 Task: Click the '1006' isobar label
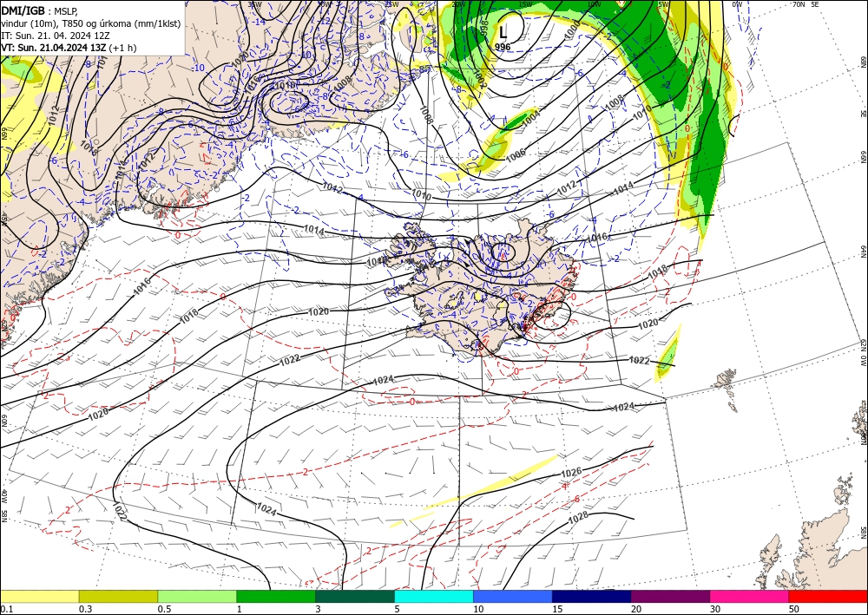click(x=516, y=155)
